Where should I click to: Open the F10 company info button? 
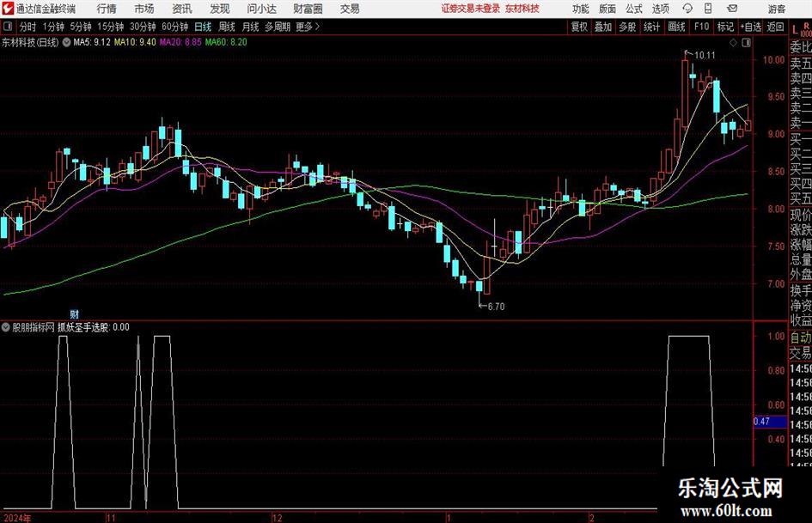pyautogui.click(x=701, y=27)
